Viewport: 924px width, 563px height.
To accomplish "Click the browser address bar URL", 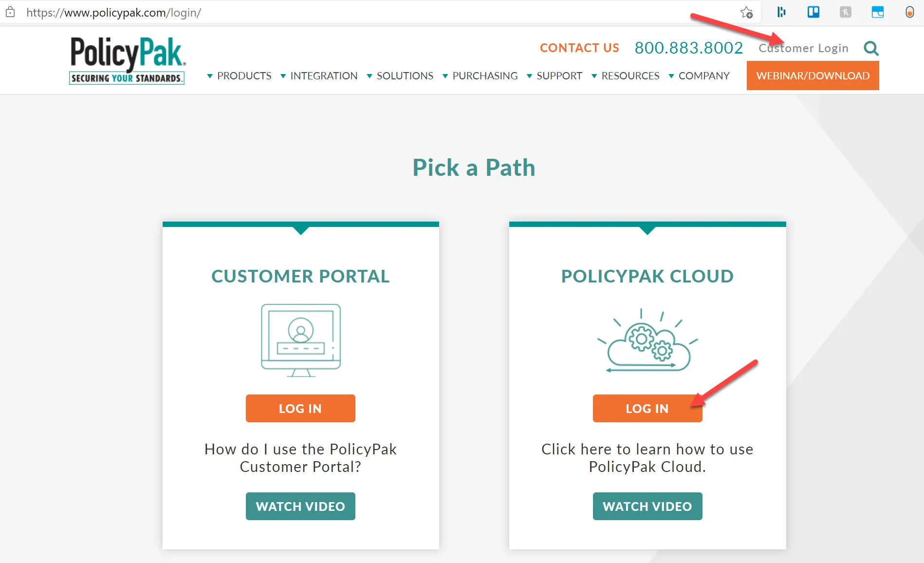I will pyautogui.click(x=113, y=12).
